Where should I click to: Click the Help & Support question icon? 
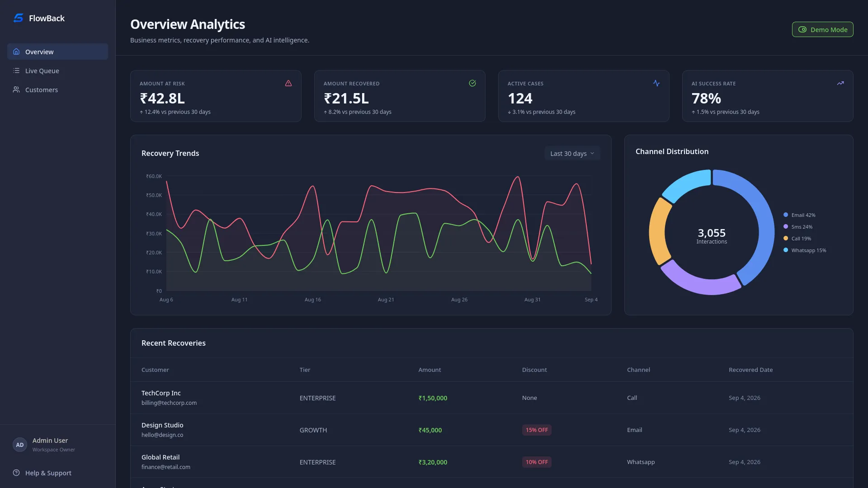click(x=16, y=473)
